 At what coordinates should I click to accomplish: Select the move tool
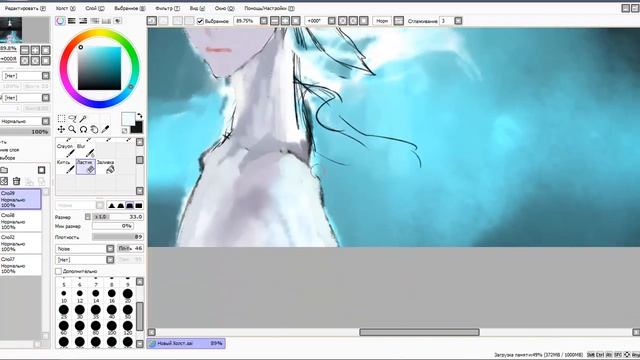pyautogui.click(x=61, y=129)
